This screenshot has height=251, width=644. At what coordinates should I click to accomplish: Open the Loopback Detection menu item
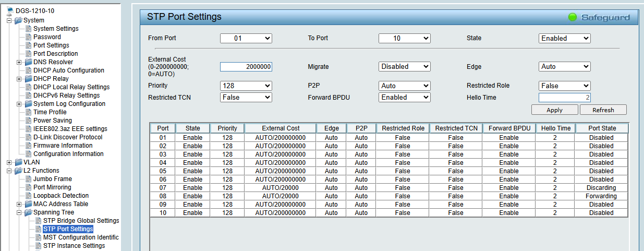tap(61, 196)
